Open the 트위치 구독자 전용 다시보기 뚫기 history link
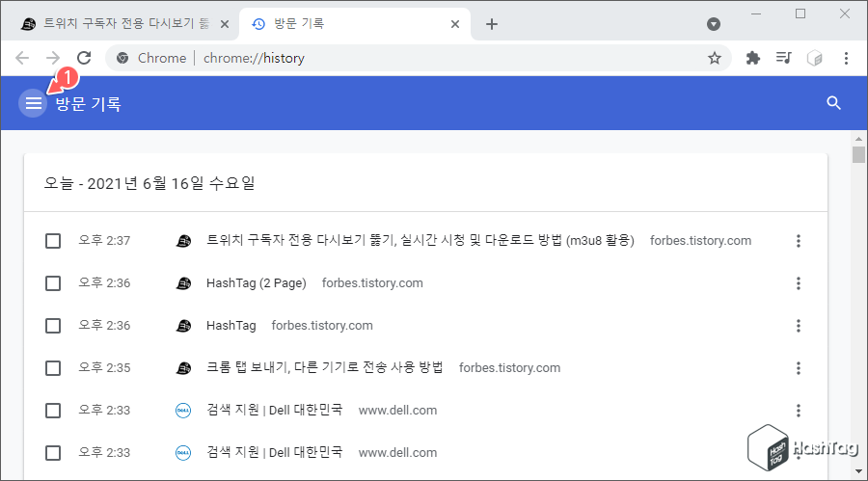868x481 pixels. tap(420, 240)
